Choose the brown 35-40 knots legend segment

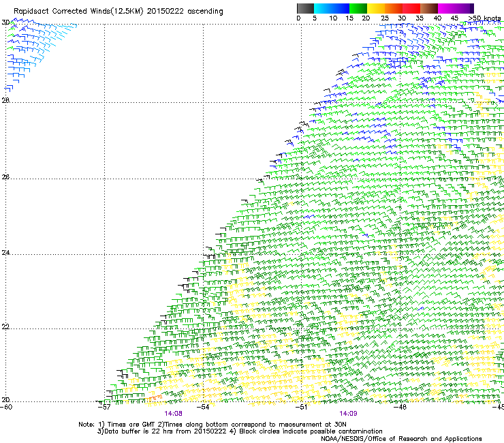429,8
